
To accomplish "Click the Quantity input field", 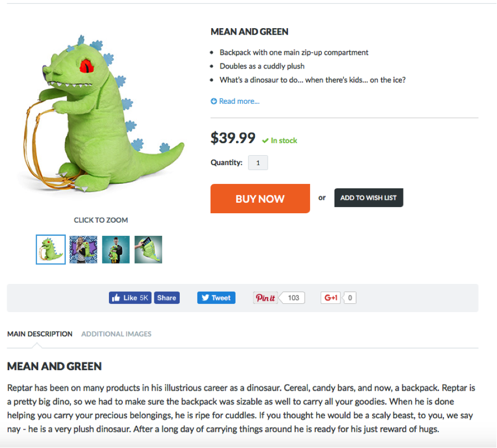I will point(258,162).
